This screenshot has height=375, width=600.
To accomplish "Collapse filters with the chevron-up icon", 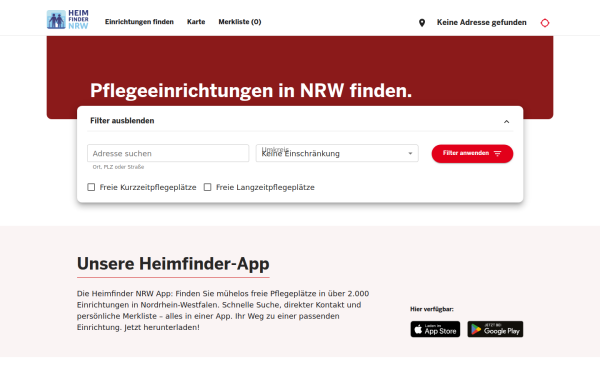I will point(506,122).
